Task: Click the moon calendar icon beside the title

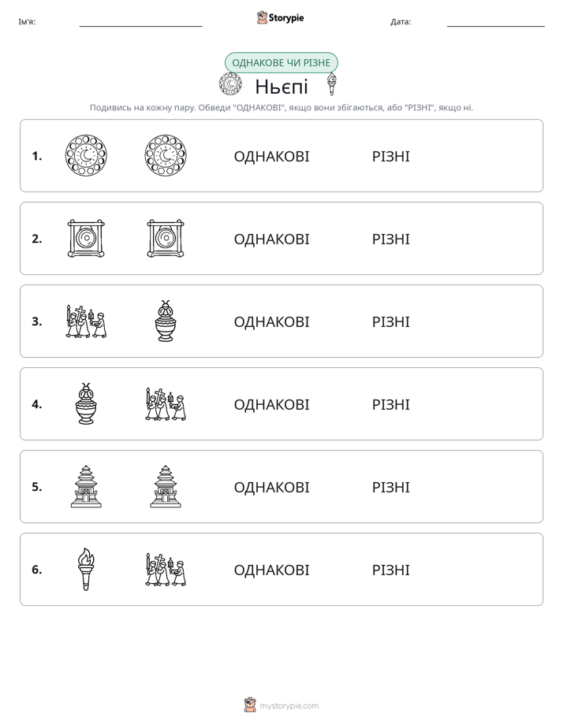Action: (x=230, y=84)
